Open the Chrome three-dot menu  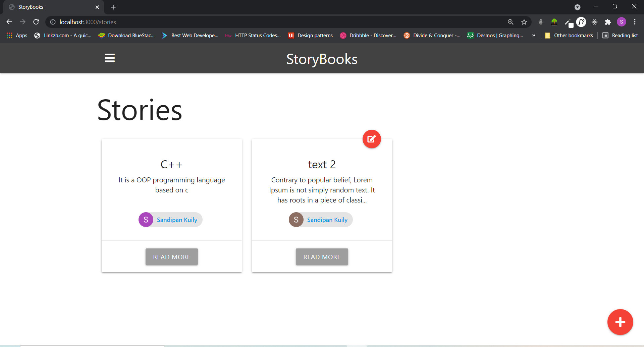[x=635, y=22]
